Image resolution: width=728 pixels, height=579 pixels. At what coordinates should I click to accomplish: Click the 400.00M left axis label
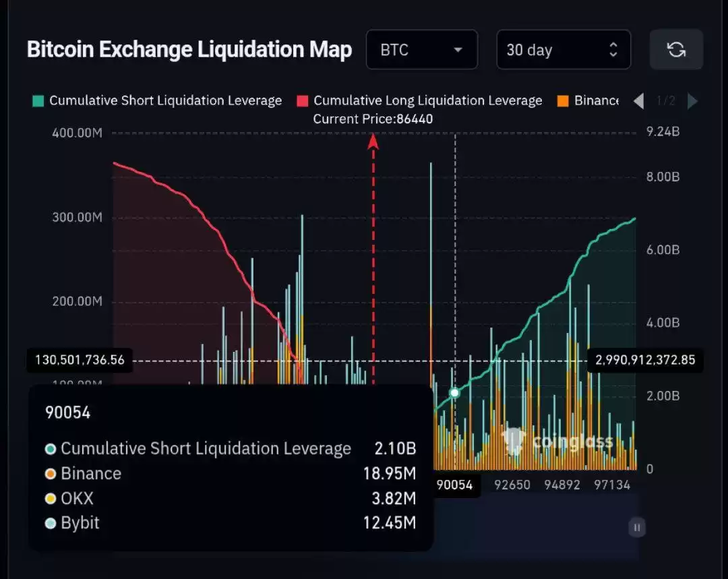77,133
